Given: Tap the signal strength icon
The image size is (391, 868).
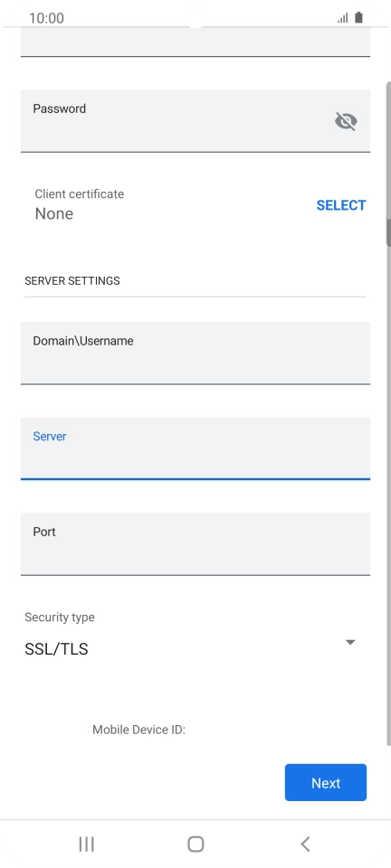Looking at the screenshot, I should pos(343,18).
